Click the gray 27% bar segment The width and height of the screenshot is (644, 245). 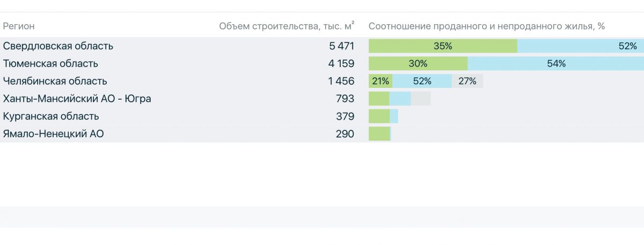[467, 81]
